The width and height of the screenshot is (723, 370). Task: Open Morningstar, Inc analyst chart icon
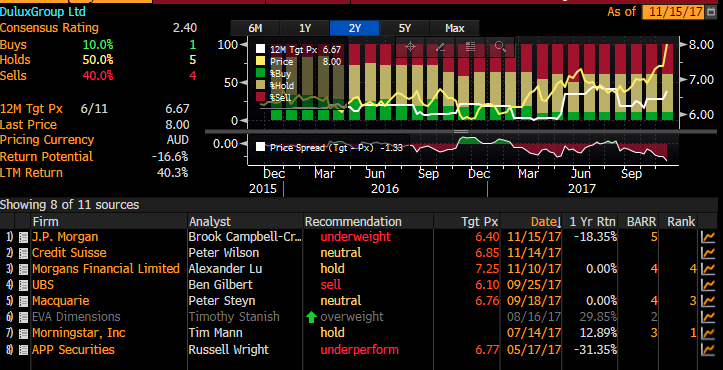coord(707,334)
